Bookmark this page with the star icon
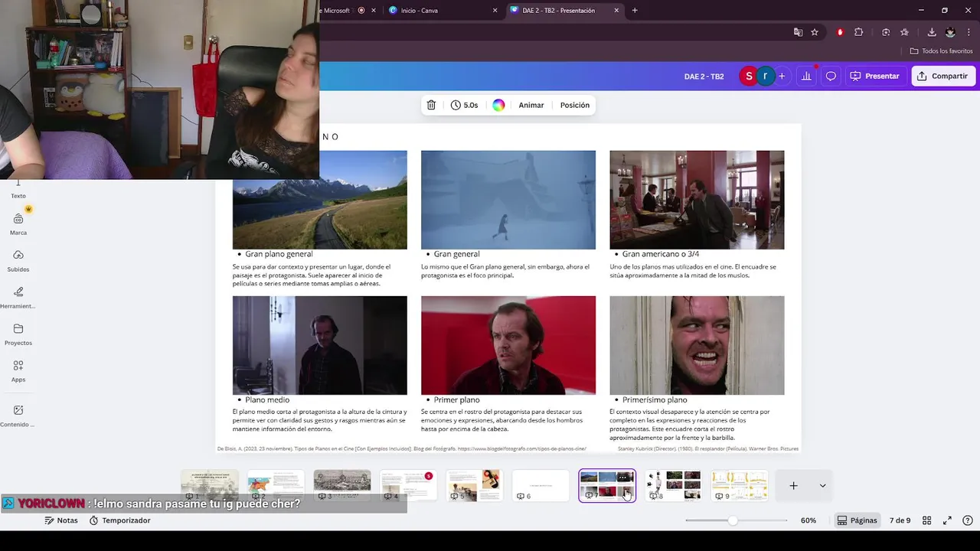The image size is (980, 551). click(x=815, y=32)
